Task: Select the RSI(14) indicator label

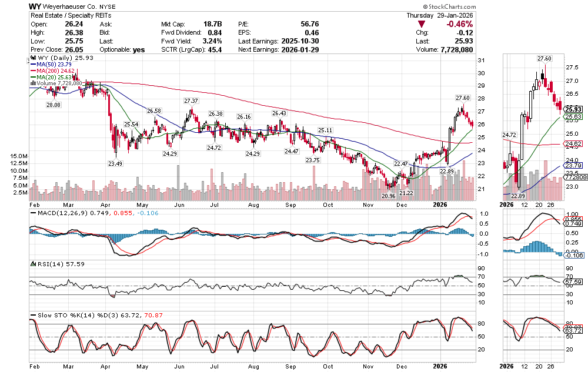Action: [47, 264]
